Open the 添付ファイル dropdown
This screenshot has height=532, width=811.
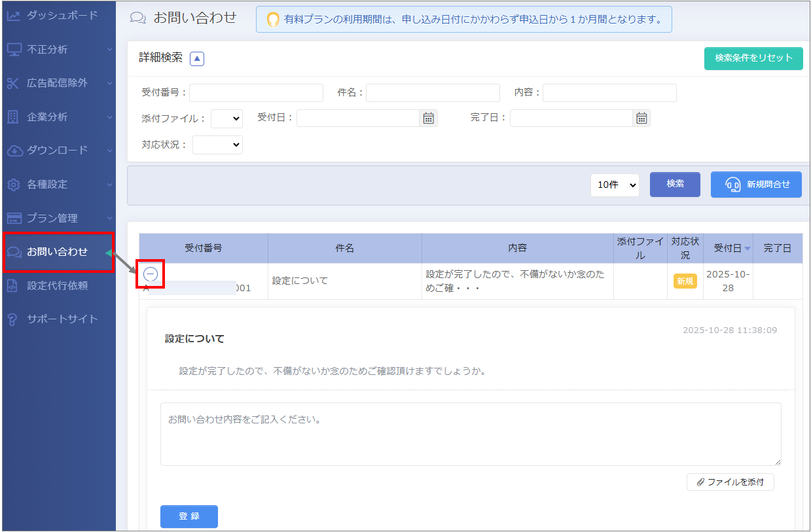click(226, 118)
